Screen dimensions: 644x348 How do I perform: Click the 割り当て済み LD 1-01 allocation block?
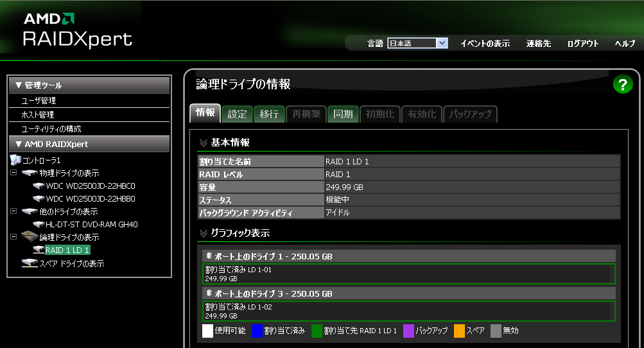click(409, 274)
